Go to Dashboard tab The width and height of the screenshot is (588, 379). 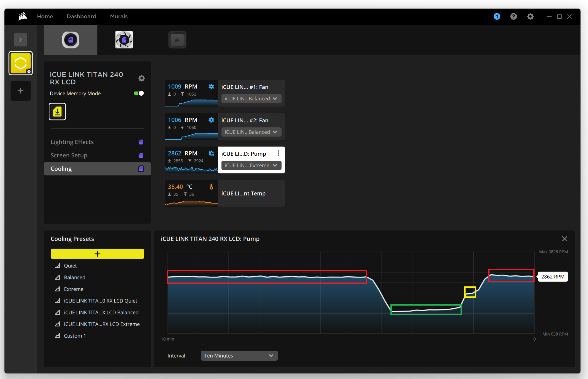pos(82,16)
